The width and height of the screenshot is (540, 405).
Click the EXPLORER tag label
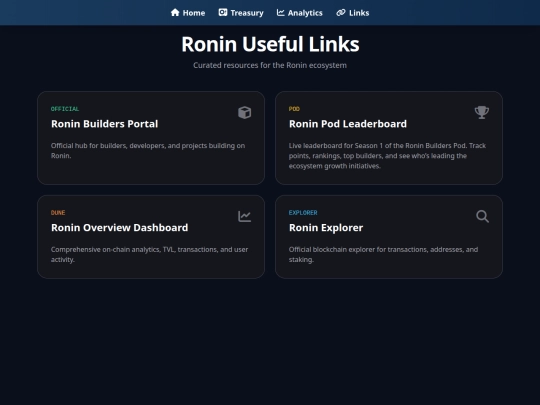tap(303, 212)
